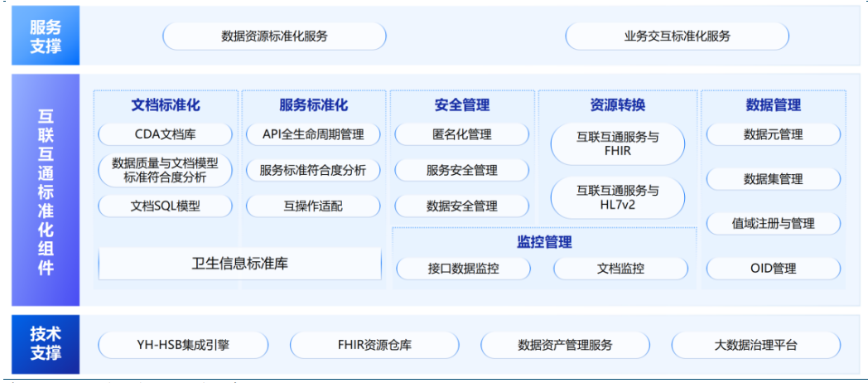Open the 匿名化管理 item

coord(461,134)
